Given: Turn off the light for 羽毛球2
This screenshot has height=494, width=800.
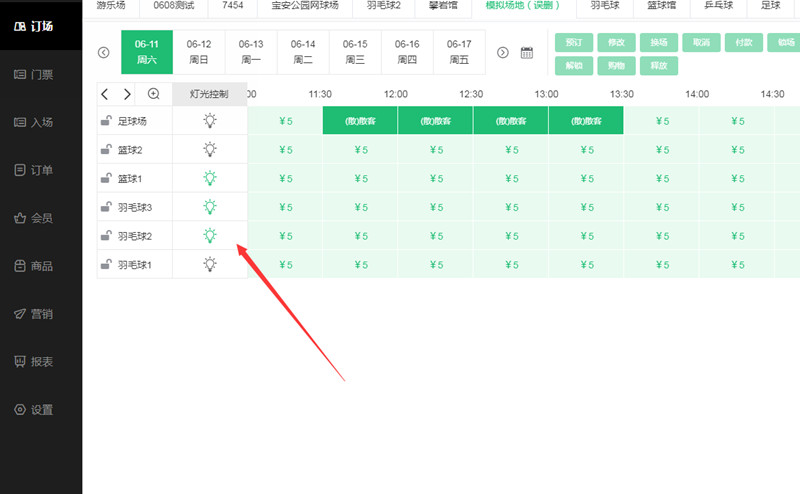Looking at the screenshot, I should point(210,236).
